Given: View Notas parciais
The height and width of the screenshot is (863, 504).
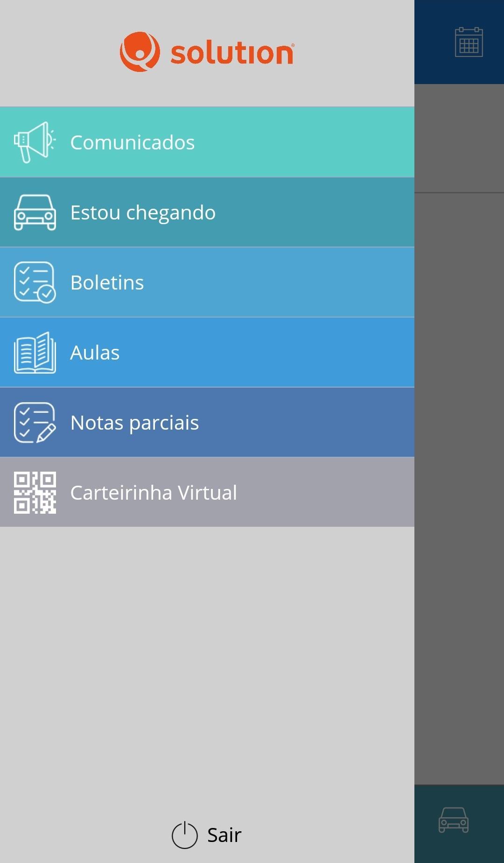Looking at the screenshot, I should pyautogui.click(x=134, y=423).
